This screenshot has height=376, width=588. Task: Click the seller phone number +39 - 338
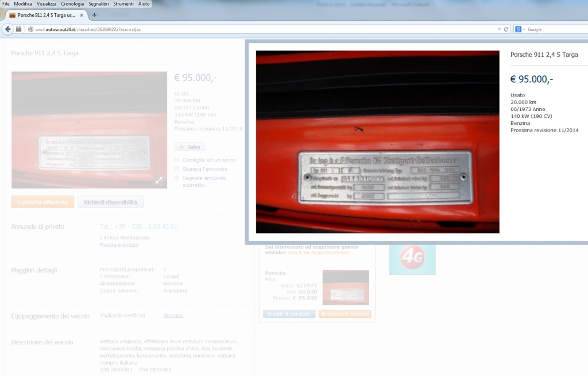click(138, 227)
